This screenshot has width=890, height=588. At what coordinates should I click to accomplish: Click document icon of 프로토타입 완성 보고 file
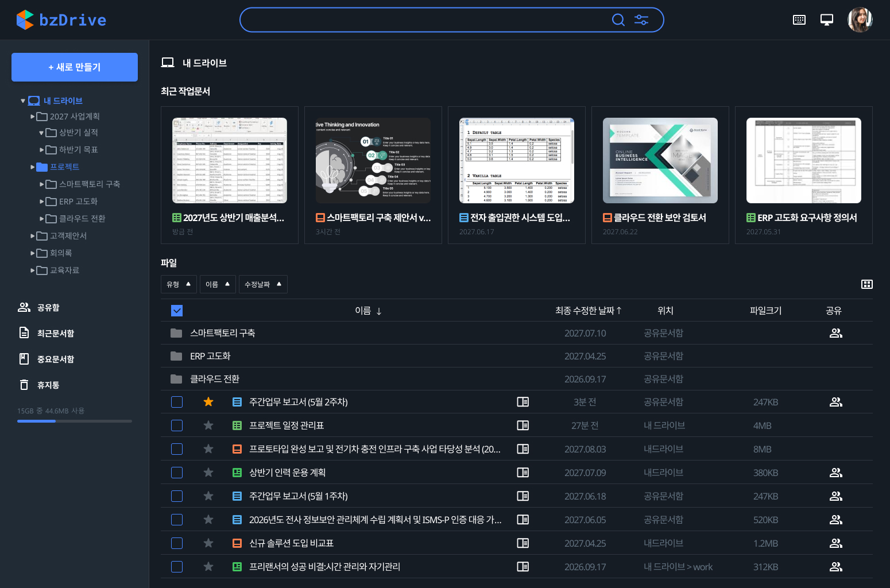[237, 449]
